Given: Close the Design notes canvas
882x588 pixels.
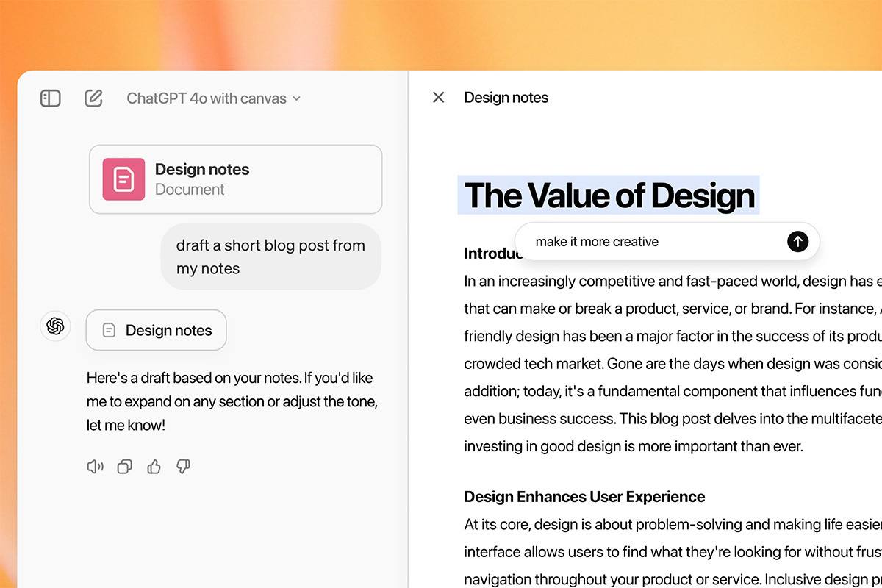Looking at the screenshot, I should coord(439,98).
